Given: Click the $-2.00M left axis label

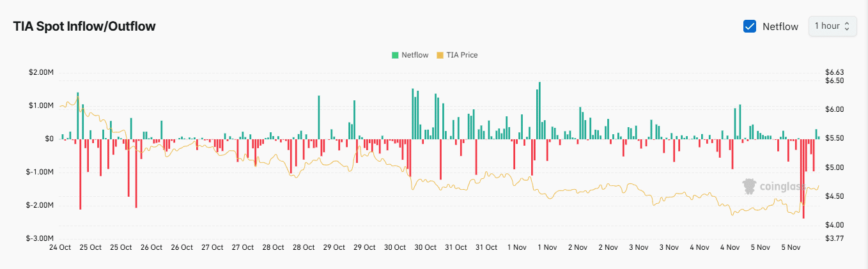Looking at the screenshot, I should point(39,205).
